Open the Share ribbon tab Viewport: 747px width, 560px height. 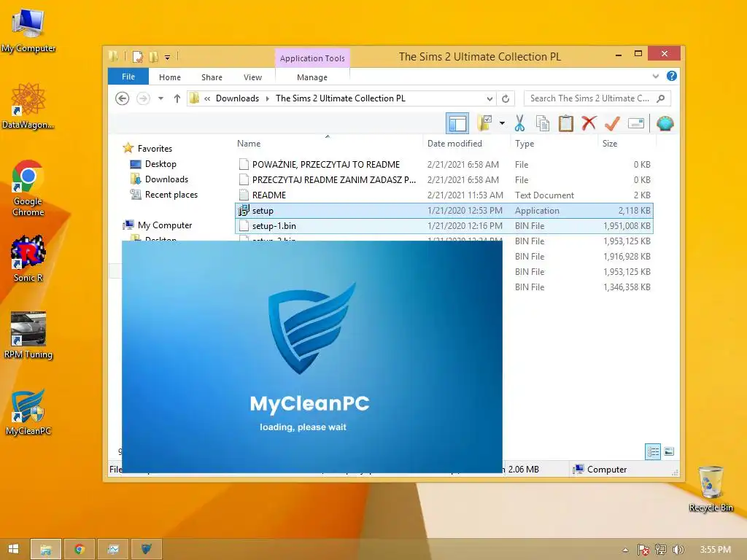(212, 77)
